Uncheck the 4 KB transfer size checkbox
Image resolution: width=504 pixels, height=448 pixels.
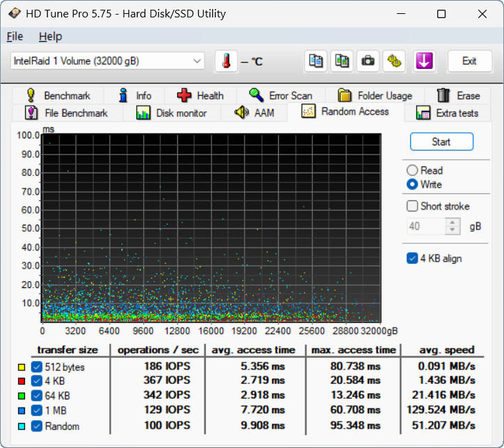[37, 381]
